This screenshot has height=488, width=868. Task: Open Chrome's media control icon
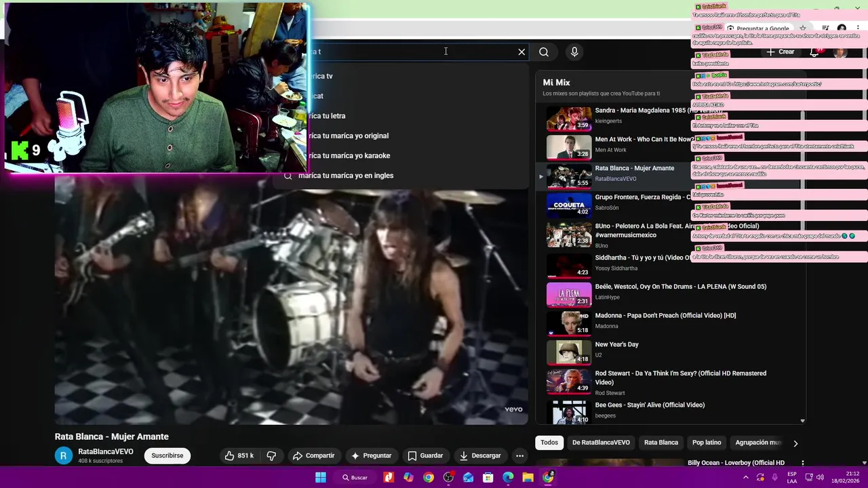825,28
